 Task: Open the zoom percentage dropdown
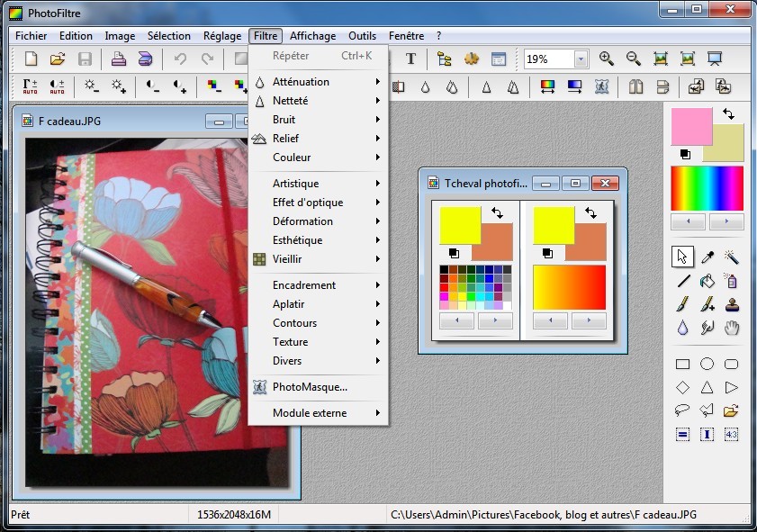click(581, 59)
